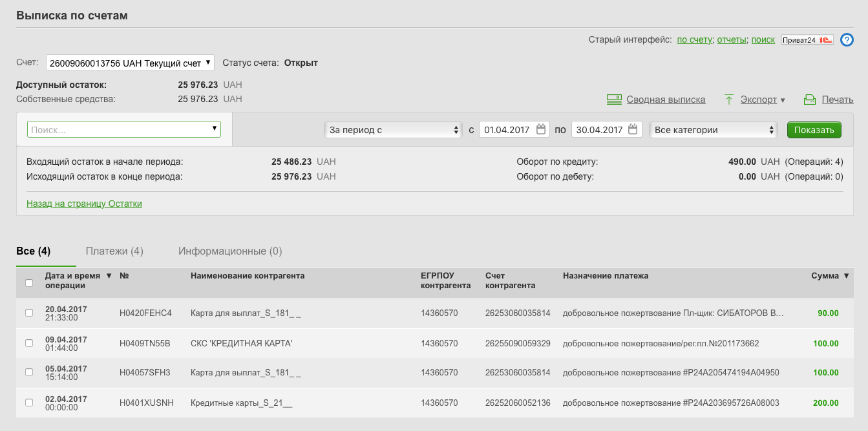Toggle the select-all checkbox in table header

29,282
